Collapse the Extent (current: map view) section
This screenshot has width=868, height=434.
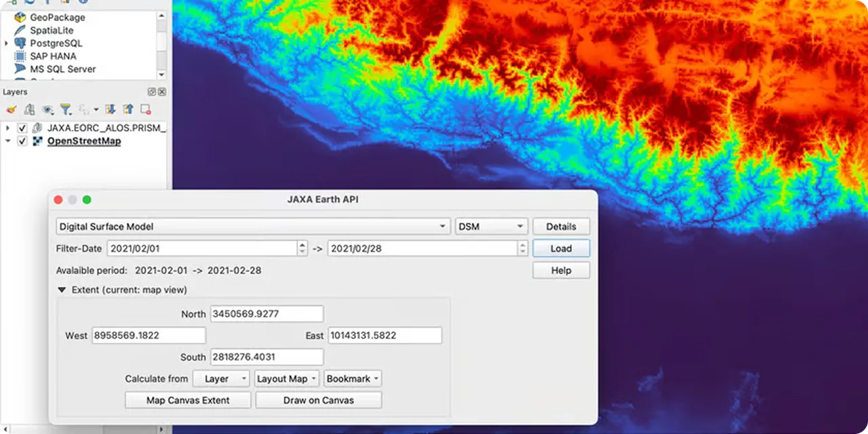[62, 290]
